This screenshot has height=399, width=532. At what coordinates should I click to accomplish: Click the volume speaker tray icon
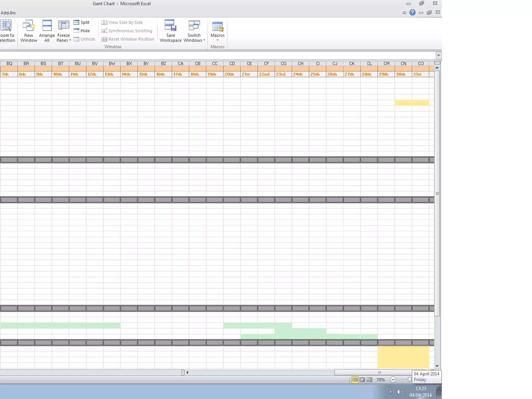click(x=400, y=392)
